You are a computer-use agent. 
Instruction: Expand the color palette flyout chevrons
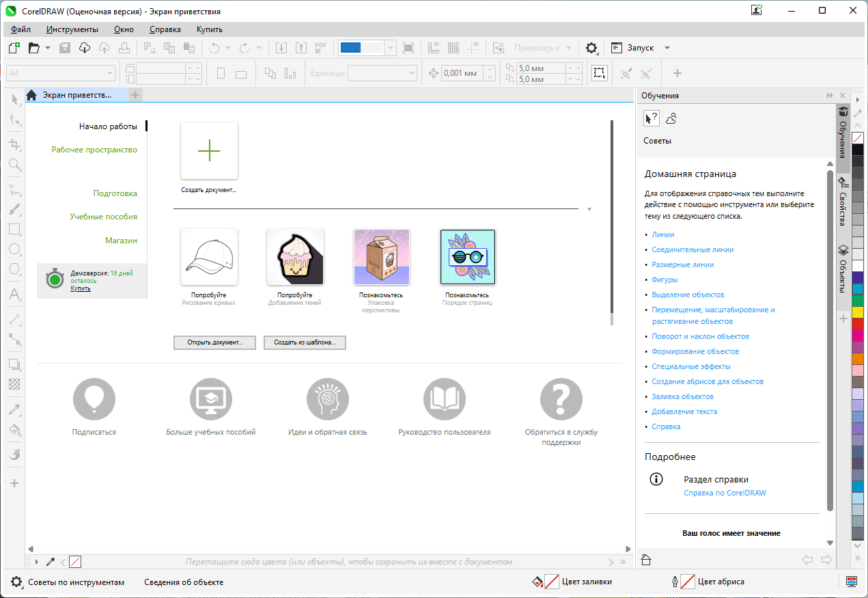[x=858, y=559]
